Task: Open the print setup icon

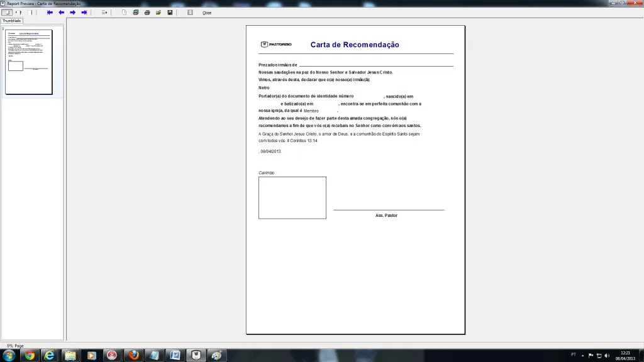Action: pyautogui.click(x=136, y=13)
